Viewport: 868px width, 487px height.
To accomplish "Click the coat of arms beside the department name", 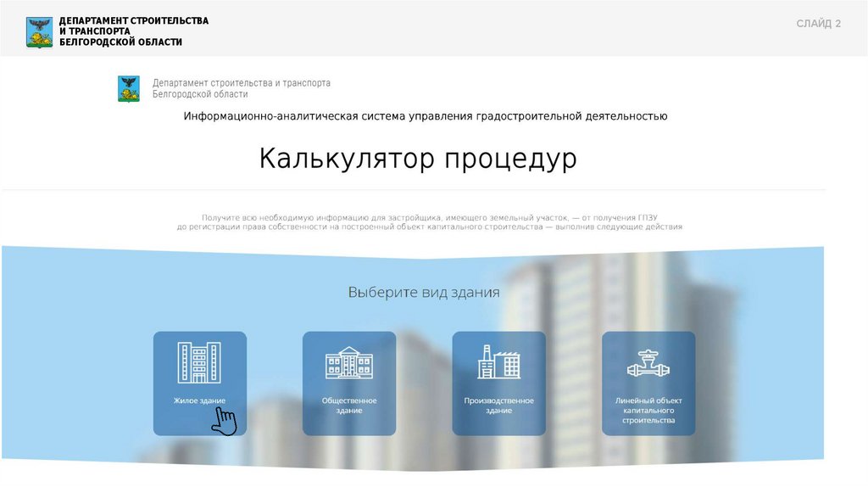I will [x=129, y=88].
